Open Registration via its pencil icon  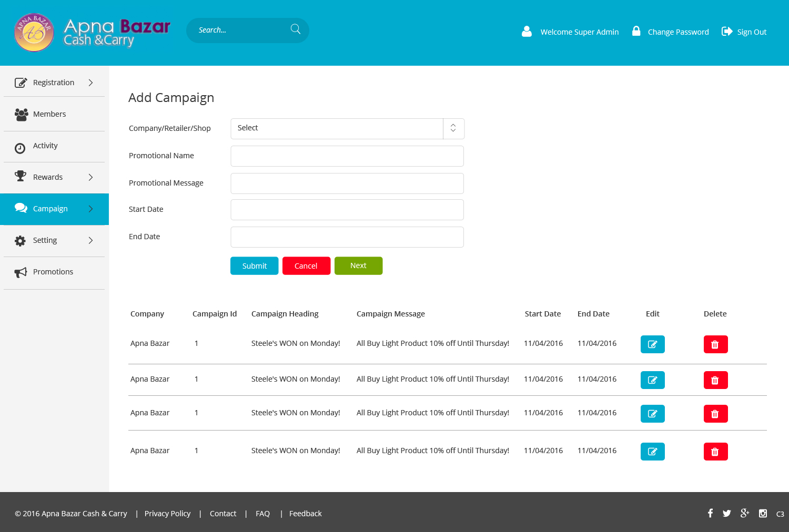[21, 83]
